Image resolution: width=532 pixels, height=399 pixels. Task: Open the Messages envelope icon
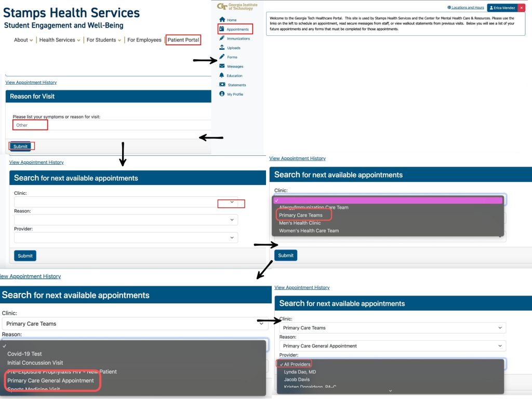click(222, 66)
